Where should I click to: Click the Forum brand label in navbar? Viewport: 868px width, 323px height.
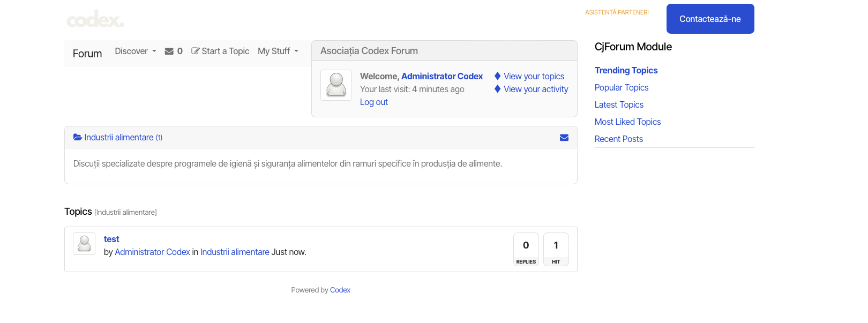87,54
